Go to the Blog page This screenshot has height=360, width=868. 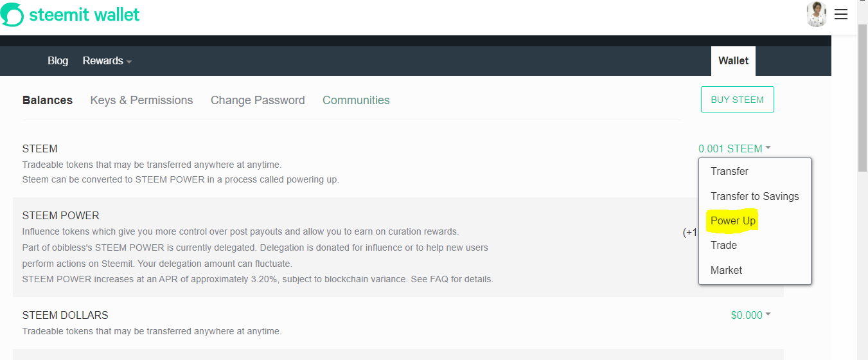(58, 61)
